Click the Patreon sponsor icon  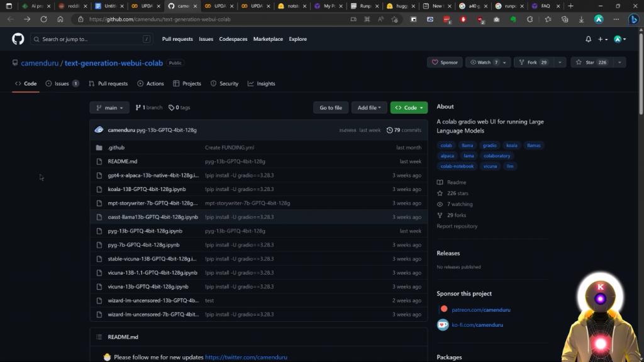tap(444, 309)
